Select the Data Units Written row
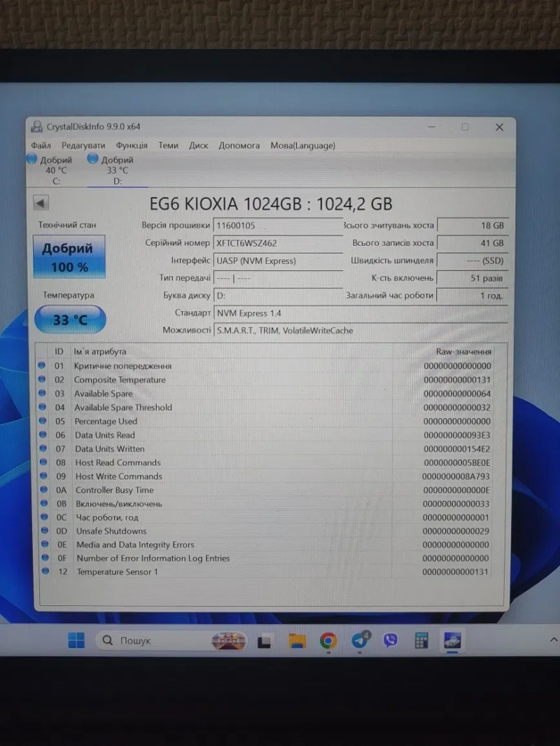The width and height of the screenshot is (560, 746). tap(265, 448)
